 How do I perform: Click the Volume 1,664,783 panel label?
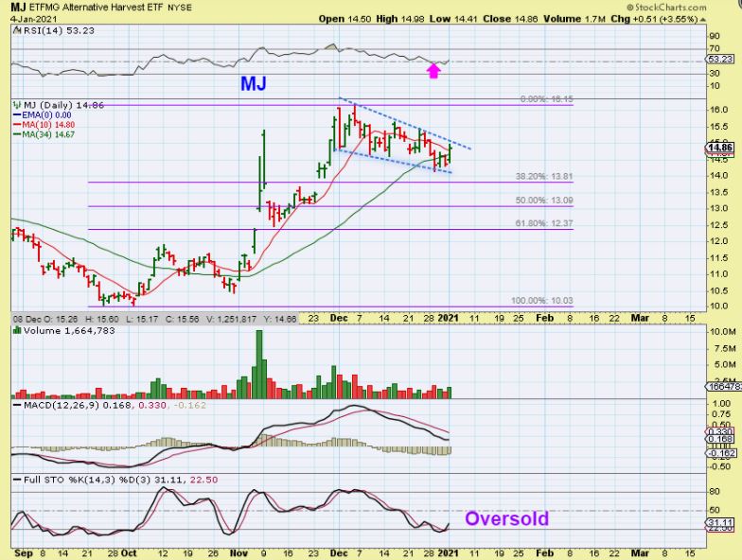pos(69,331)
